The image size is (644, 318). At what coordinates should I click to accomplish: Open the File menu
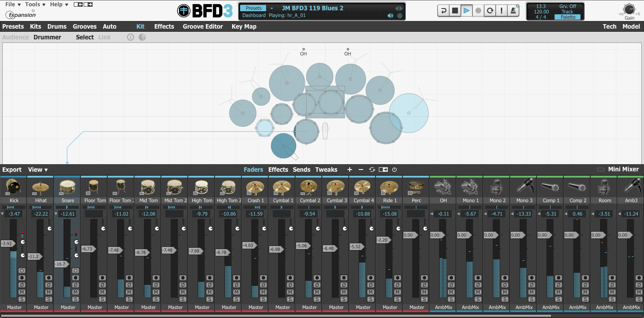click(13, 4)
